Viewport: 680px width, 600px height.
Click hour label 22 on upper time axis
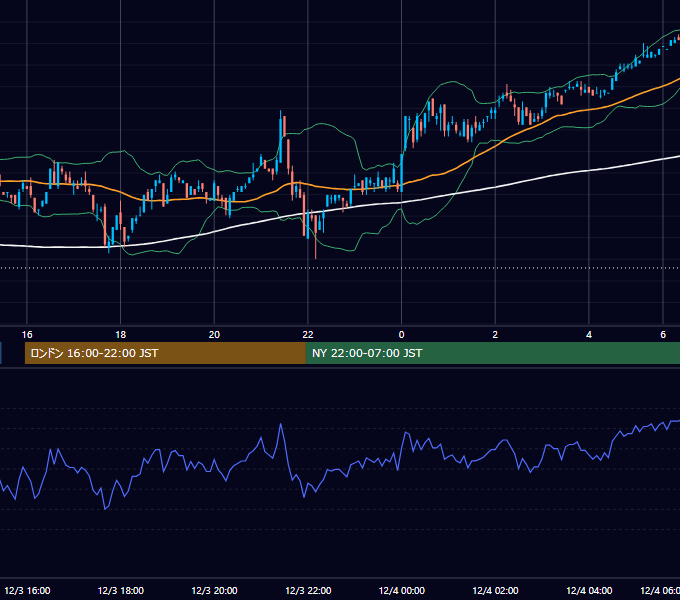point(308,334)
